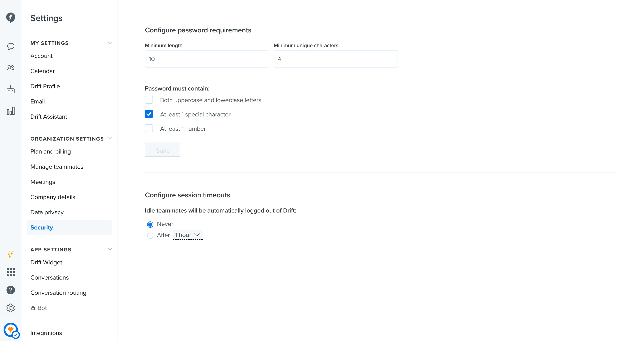Collapse the Organization Settings section

(110, 139)
